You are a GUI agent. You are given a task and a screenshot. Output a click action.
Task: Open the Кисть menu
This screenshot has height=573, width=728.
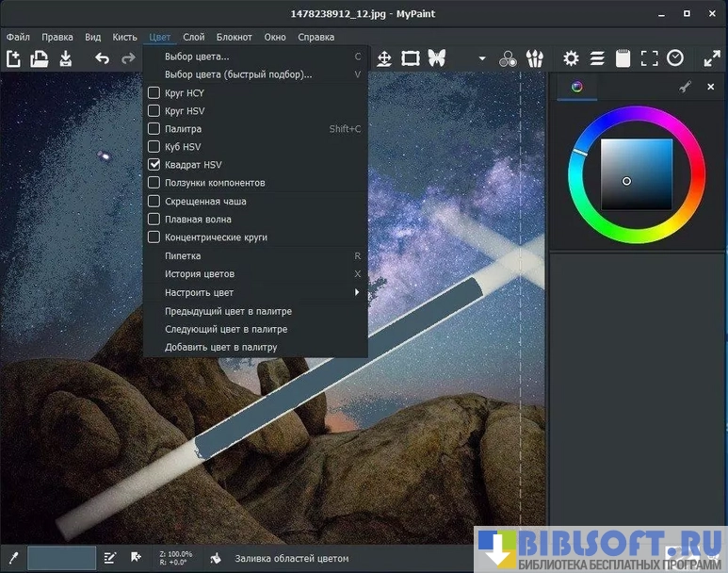pyautogui.click(x=124, y=37)
